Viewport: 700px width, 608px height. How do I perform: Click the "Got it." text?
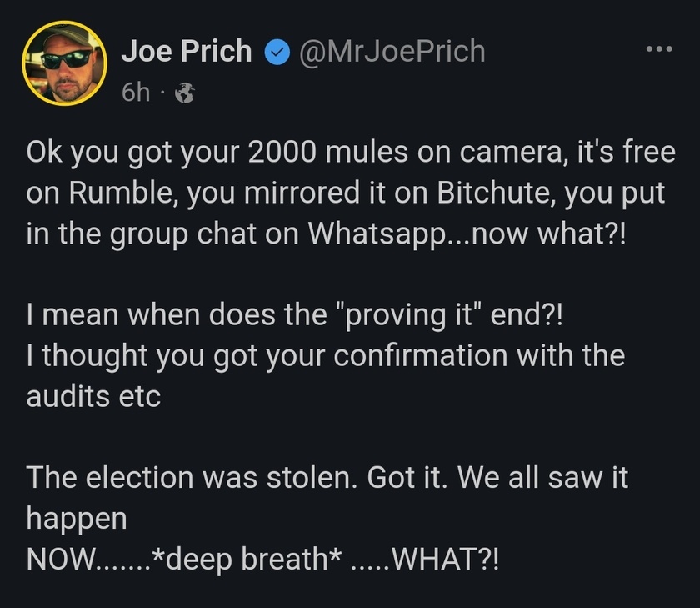tap(407, 478)
